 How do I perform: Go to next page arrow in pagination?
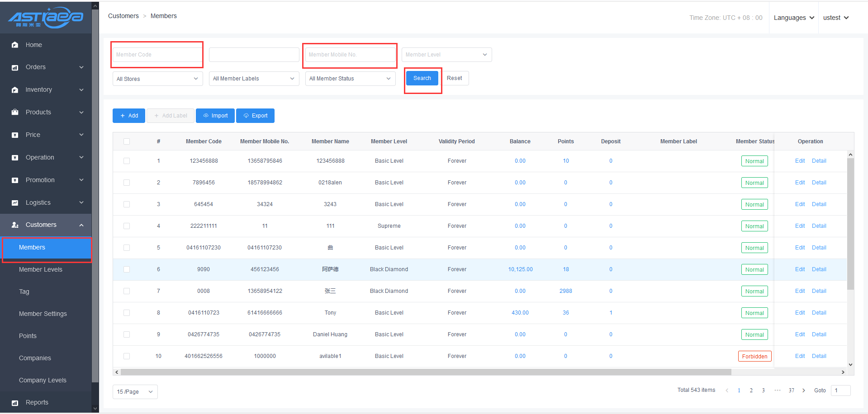coord(803,390)
